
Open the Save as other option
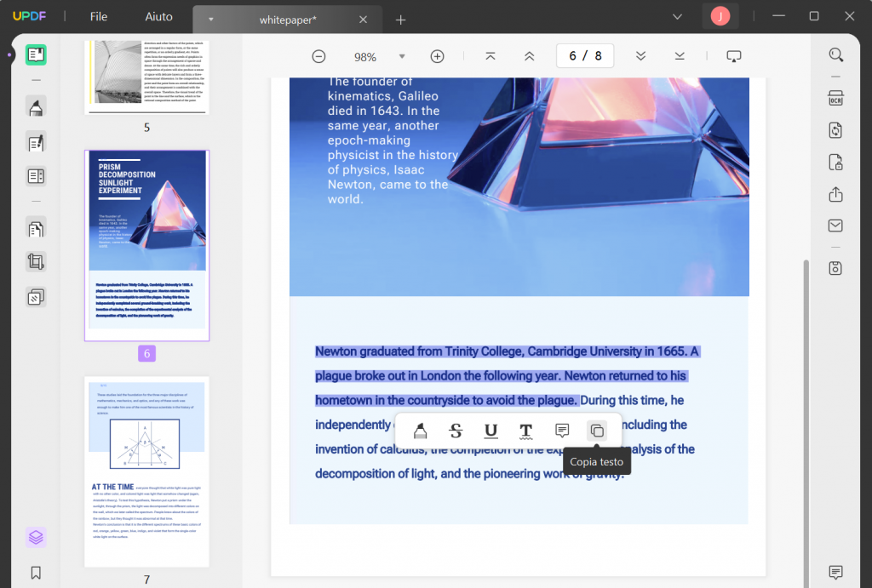point(836,268)
